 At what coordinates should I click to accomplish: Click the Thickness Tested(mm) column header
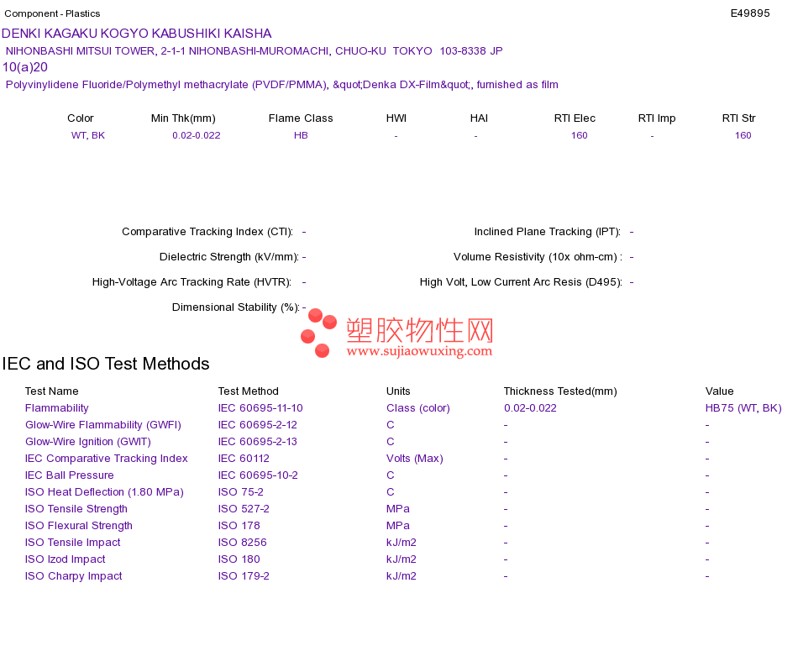(560, 391)
